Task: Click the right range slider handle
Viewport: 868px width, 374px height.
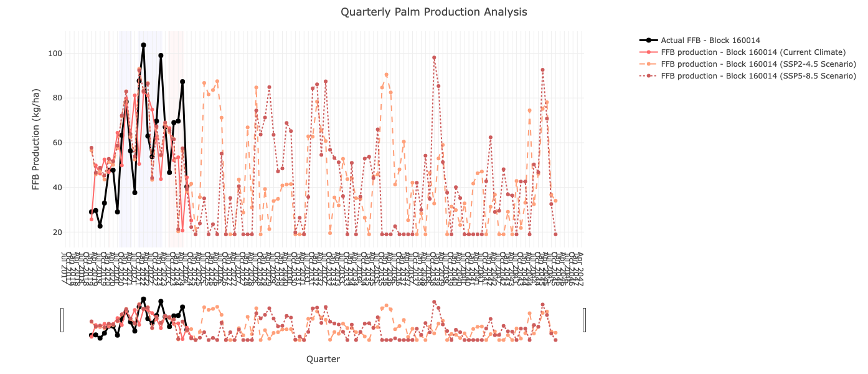Action: [584, 320]
